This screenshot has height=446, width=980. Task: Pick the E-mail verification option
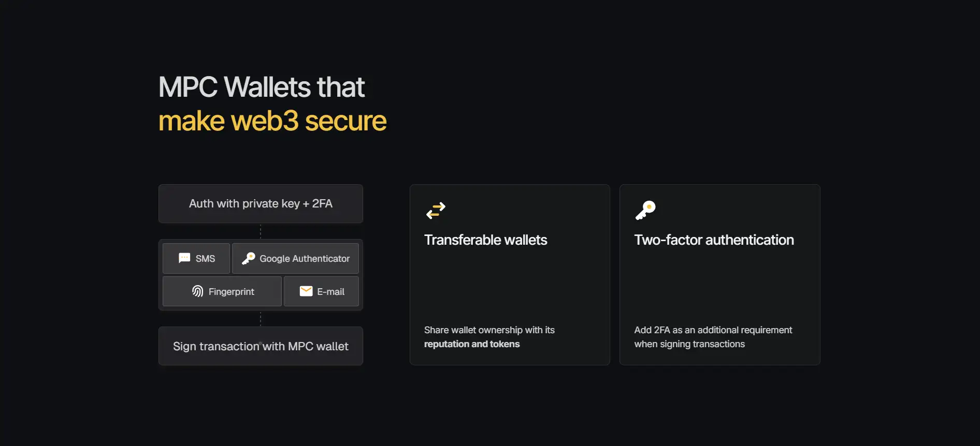(321, 291)
